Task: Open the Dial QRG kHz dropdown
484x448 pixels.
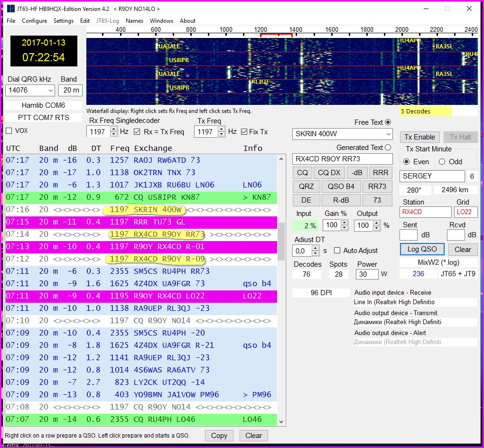Action: click(51, 91)
